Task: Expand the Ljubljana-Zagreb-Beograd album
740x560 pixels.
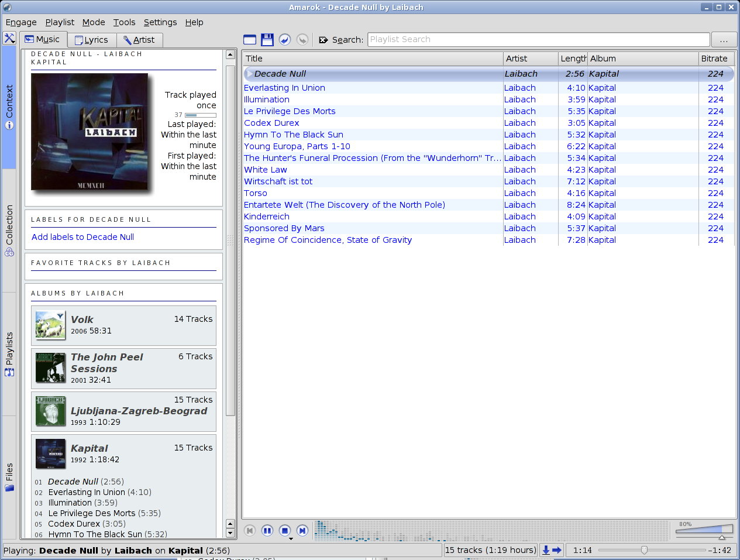Action: 123,411
